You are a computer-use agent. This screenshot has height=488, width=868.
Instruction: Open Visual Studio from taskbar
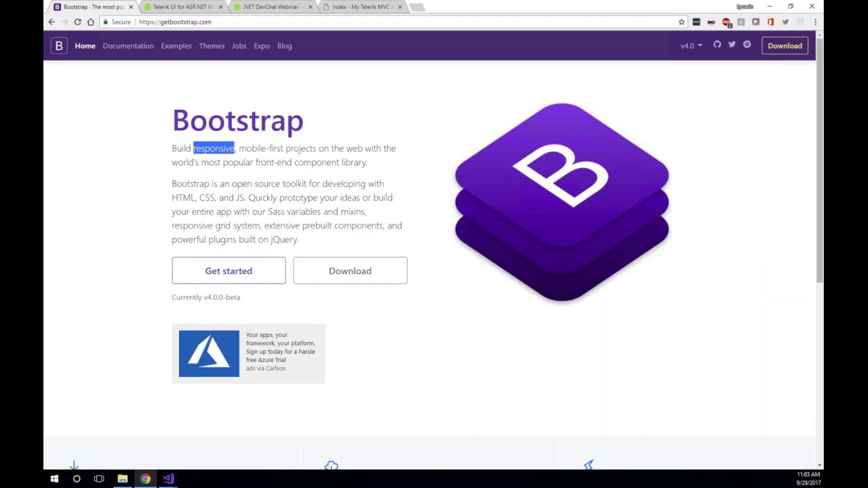click(x=168, y=479)
